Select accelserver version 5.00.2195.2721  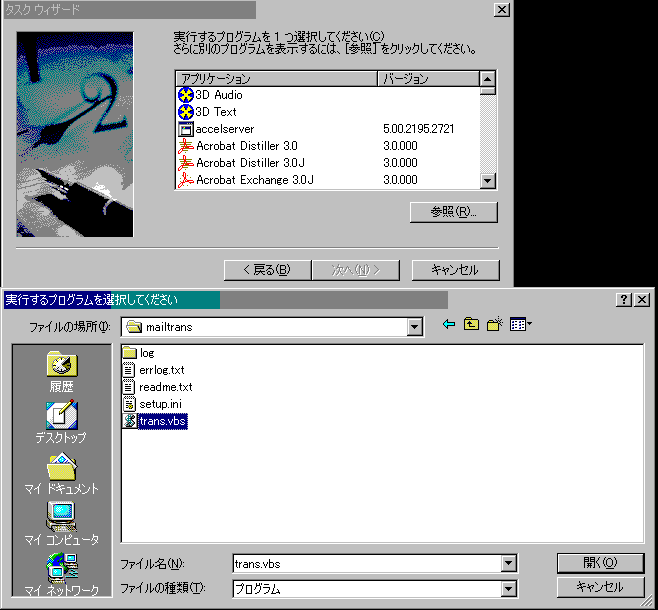418,129
